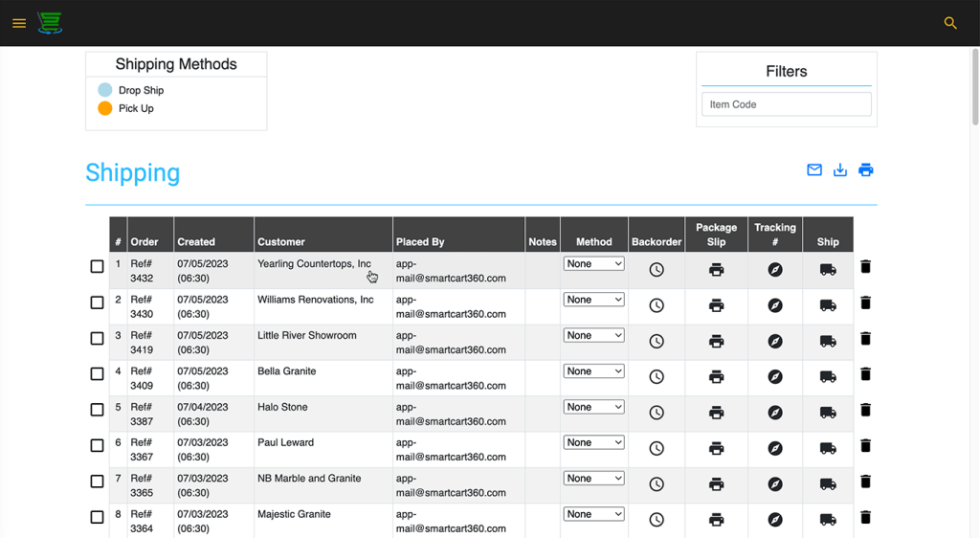The image size is (980, 538).
Task: Open backorder clock for order Ref# 3432
Action: (x=657, y=270)
